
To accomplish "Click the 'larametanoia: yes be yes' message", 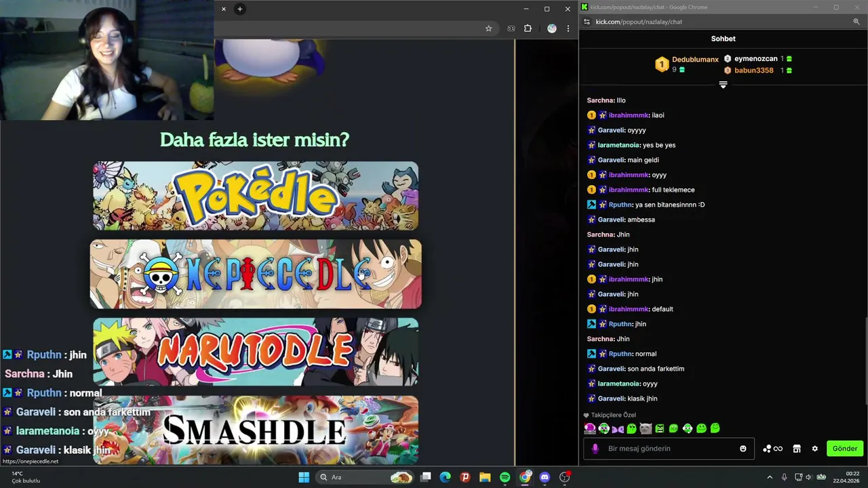I will (x=631, y=145).
